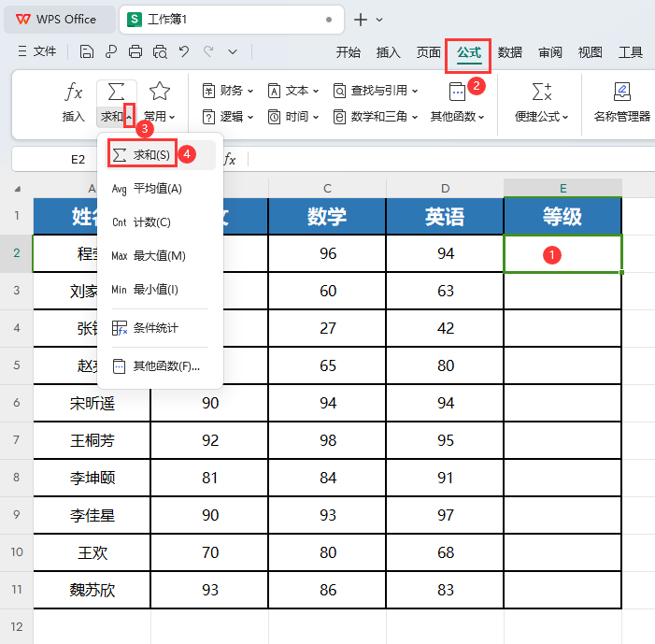Click the select-all corner triangle
This screenshot has height=644, width=655.
coord(17,189)
